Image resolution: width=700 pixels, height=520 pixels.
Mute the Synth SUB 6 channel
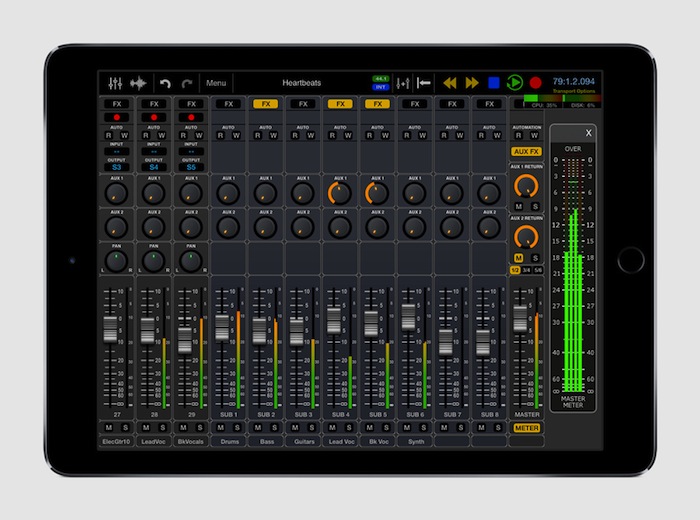click(407, 428)
